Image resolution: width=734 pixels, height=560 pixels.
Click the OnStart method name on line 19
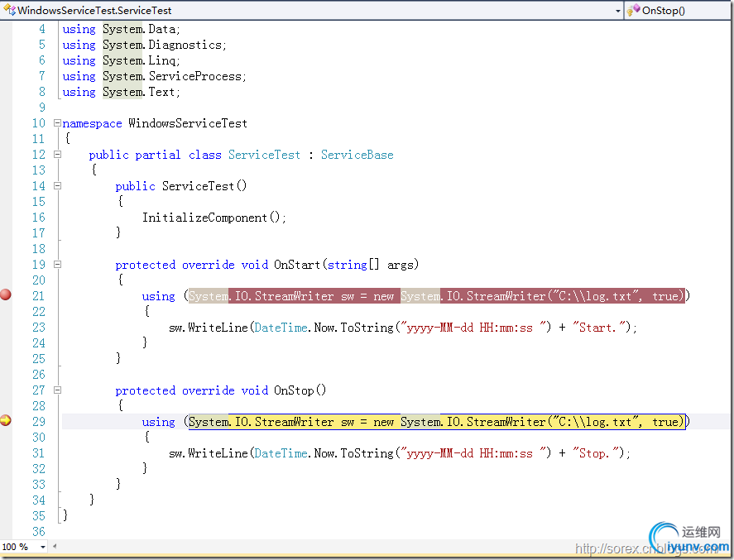coord(297,265)
